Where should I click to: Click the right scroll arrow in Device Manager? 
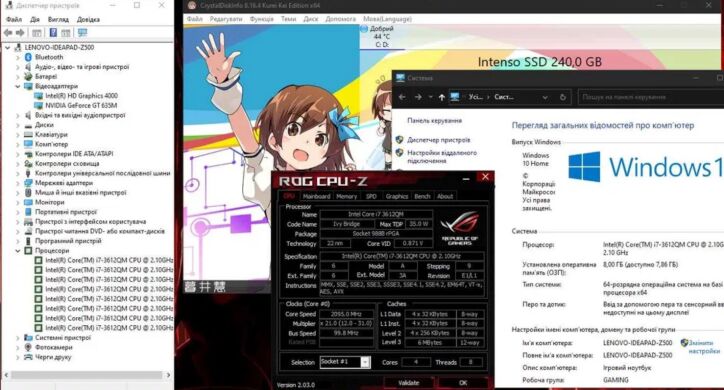click(x=168, y=375)
